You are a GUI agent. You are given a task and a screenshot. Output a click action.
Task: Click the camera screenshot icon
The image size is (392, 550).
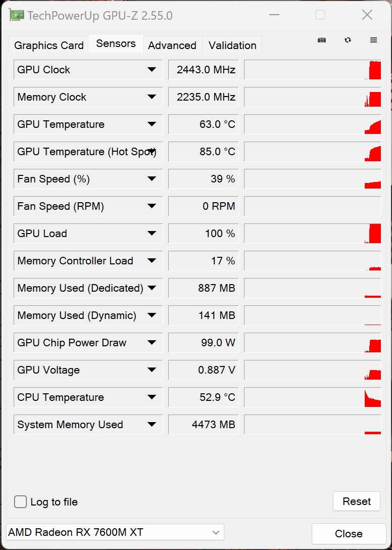(322, 40)
